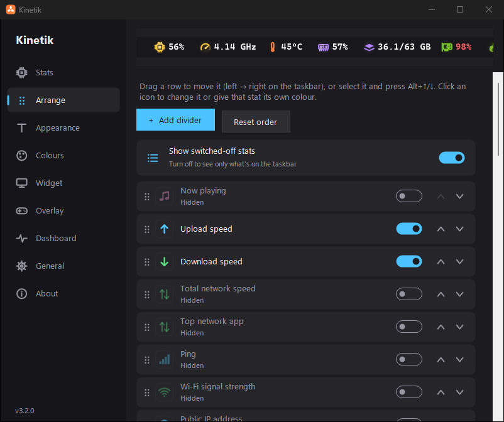The image size is (504, 422).
Task: Click the list icon beside Show switched-off stats
Action: click(x=153, y=158)
